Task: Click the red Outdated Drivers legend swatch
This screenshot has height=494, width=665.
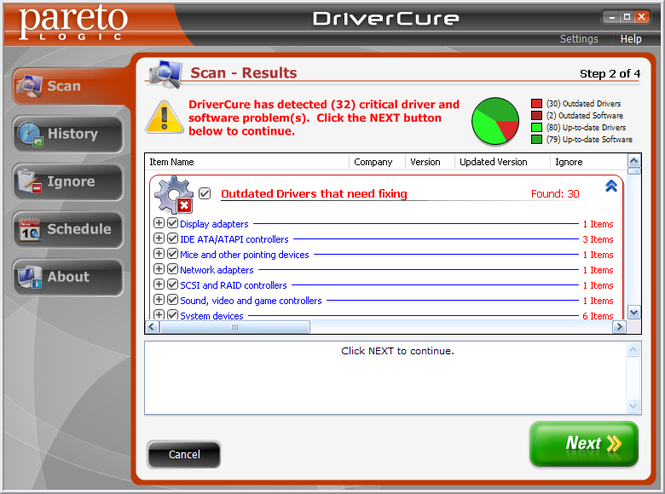Action: coord(536,103)
